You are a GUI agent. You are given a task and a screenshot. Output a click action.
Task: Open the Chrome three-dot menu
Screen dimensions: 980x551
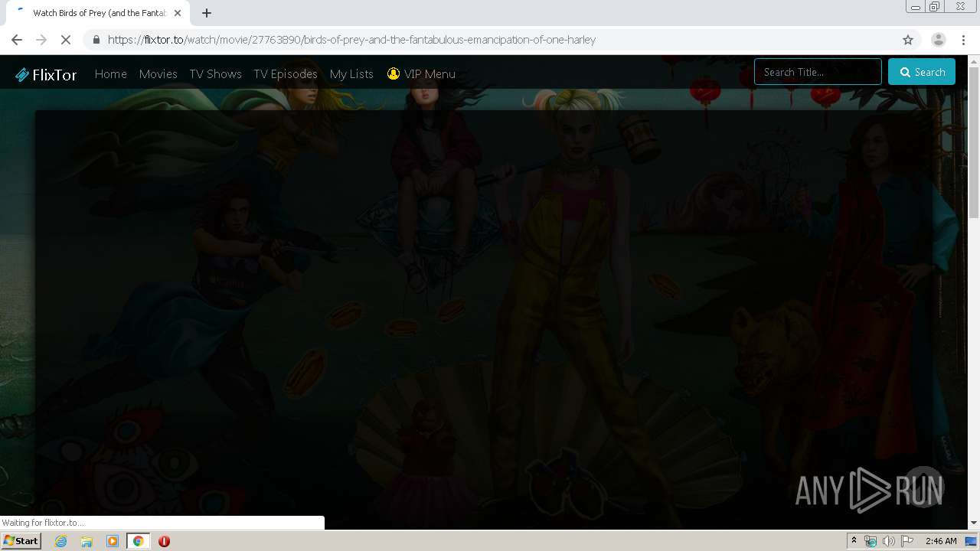pyautogui.click(x=963, y=40)
